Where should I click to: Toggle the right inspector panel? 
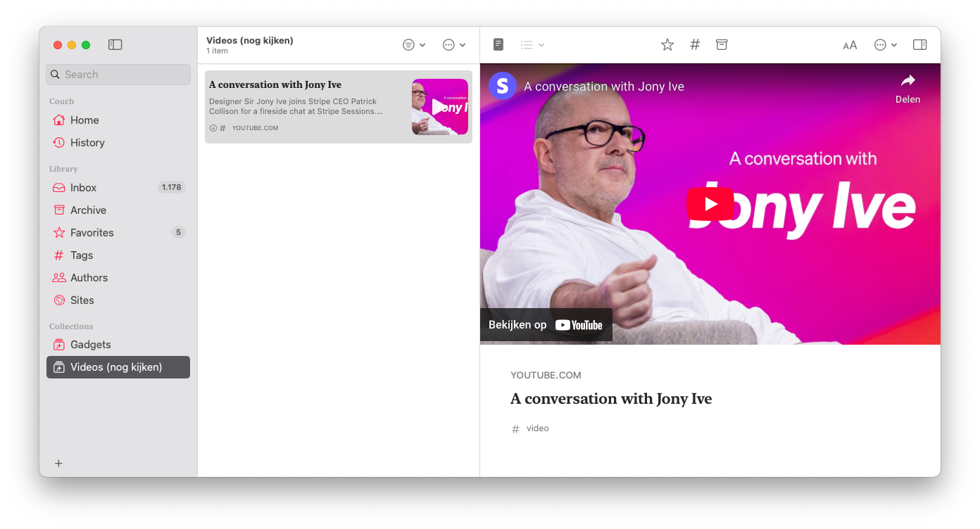[x=919, y=45]
